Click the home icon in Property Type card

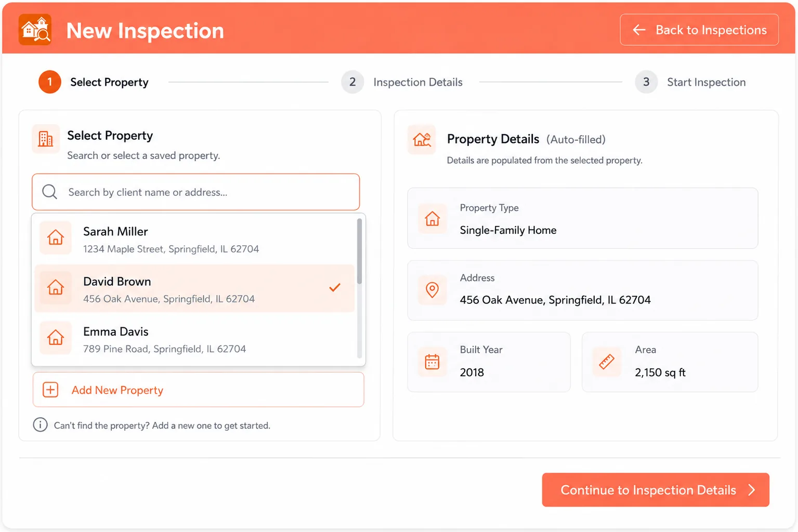click(433, 219)
